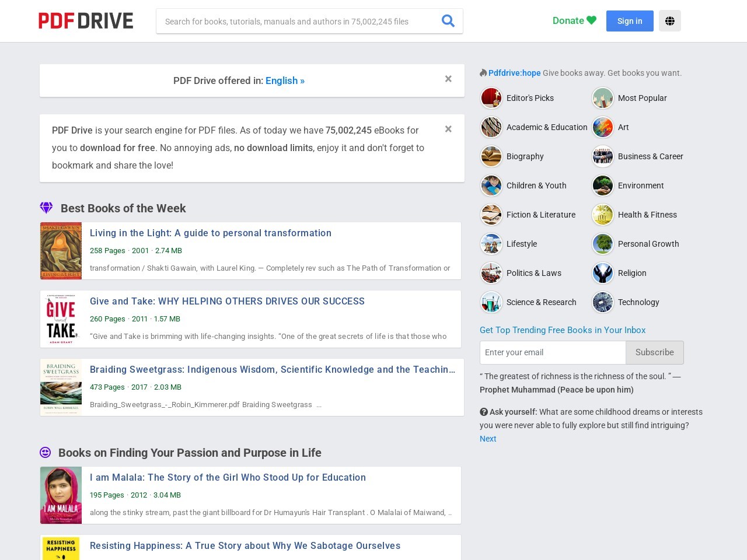Image resolution: width=747 pixels, height=560 pixels.
Task: Open Braiding Sweetgrass book title
Action: [x=273, y=369]
